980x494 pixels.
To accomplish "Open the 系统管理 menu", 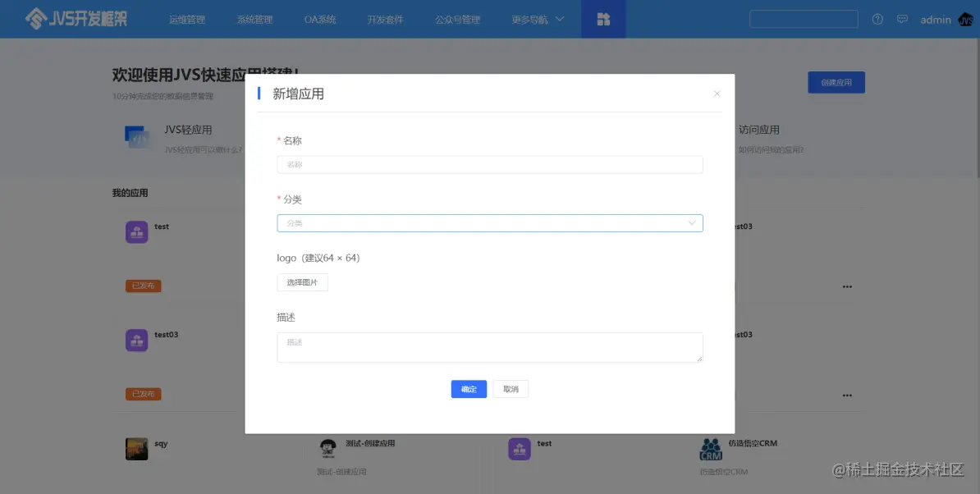I will (x=254, y=20).
